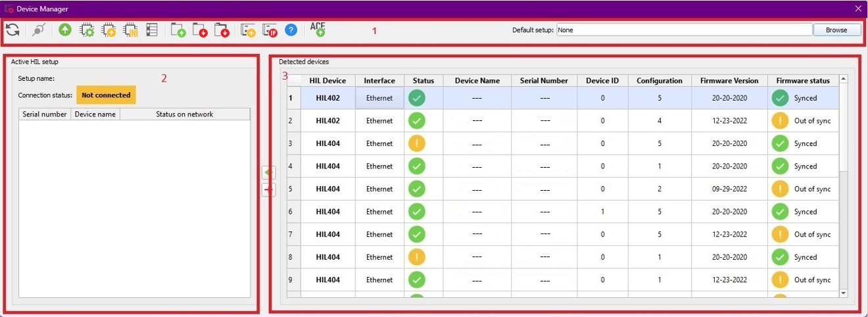Click the device with yellow plus icon
The image size is (868, 317).
tap(248, 30)
